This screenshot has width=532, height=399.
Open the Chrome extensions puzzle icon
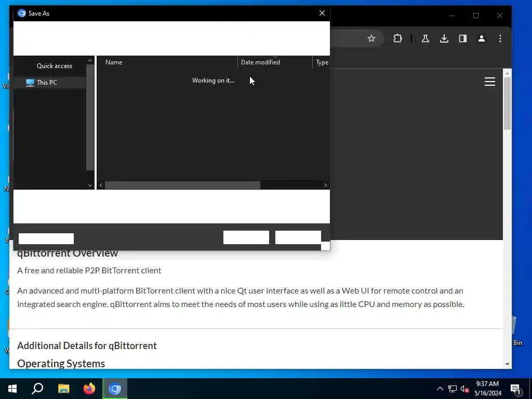pos(397,38)
